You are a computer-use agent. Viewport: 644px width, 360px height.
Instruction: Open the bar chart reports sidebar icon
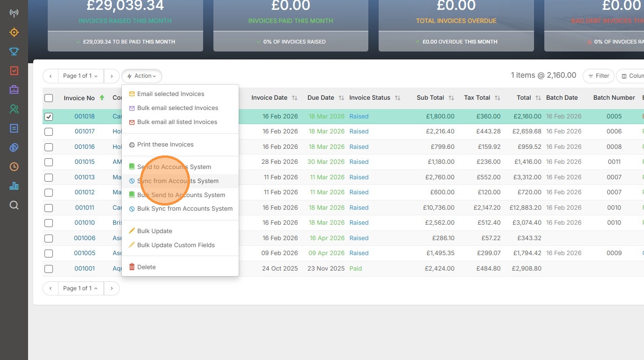point(14,186)
